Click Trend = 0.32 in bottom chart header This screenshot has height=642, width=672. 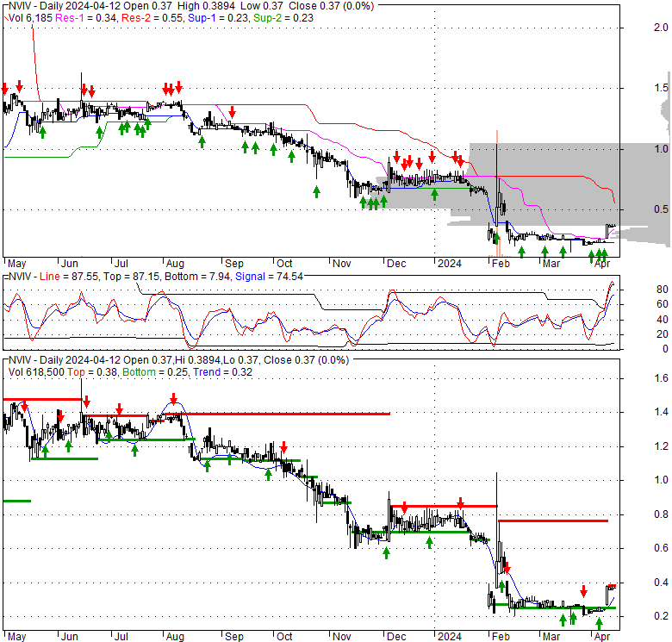click(x=222, y=372)
